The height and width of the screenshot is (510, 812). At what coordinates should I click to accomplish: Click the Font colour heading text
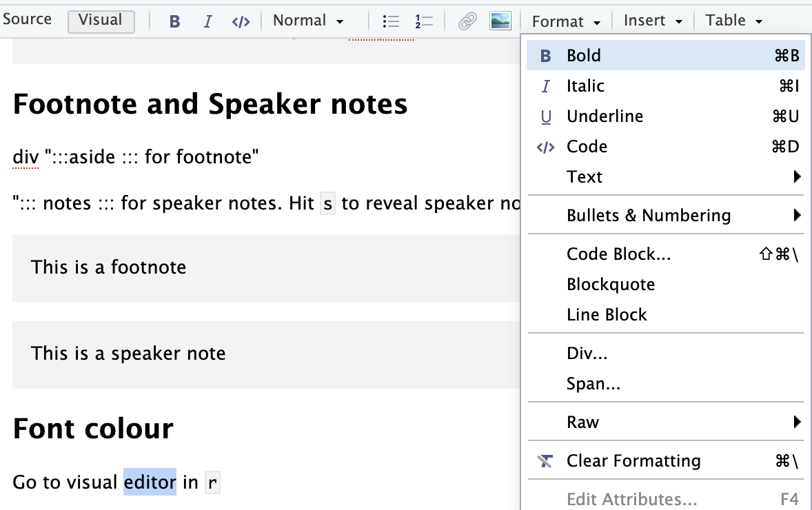click(93, 429)
